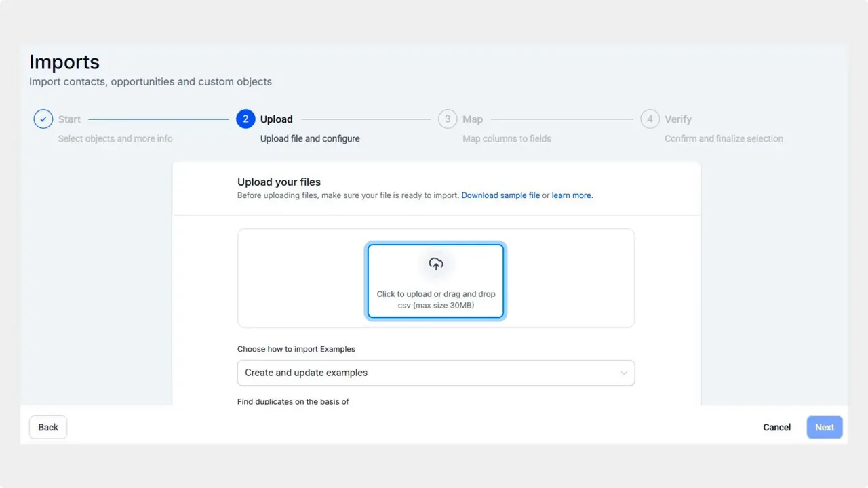Viewport: 868px width, 488px height.
Task: Click the 'Find duplicates on the basis of' label
Action: (x=292, y=401)
